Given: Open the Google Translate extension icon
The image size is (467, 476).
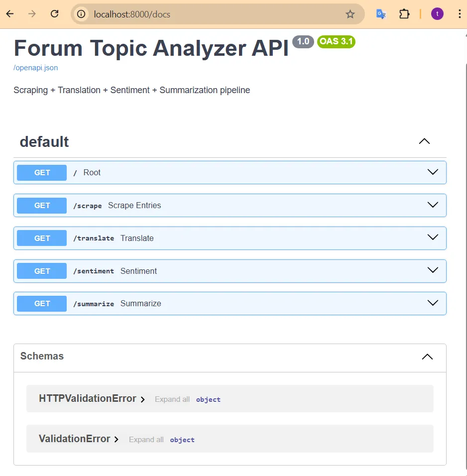Looking at the screenshot, I should pos(381,14).
